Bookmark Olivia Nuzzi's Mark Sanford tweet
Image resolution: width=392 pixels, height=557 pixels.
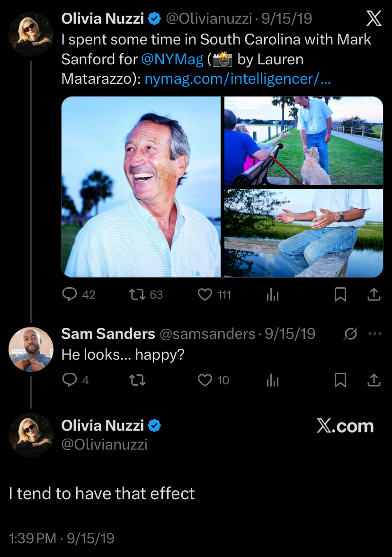[340, 295]
